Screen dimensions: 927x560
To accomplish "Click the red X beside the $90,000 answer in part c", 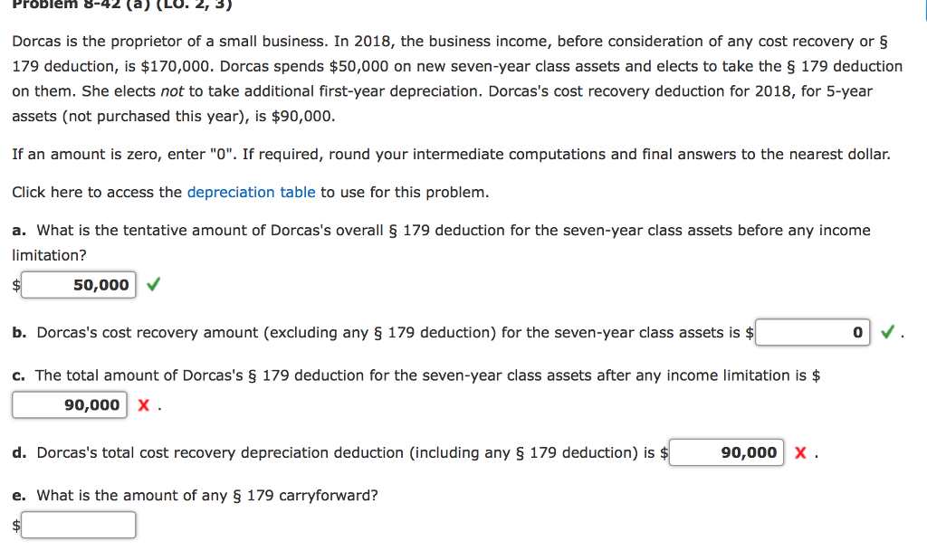I will point(141,404).
